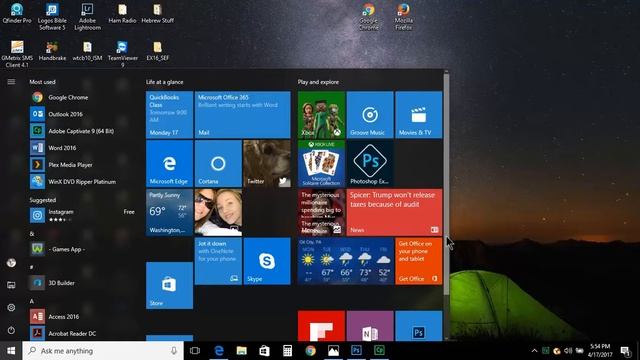
Task: Select Adobe Lightroom desktop shortcut
Action: tap(87, 17)
